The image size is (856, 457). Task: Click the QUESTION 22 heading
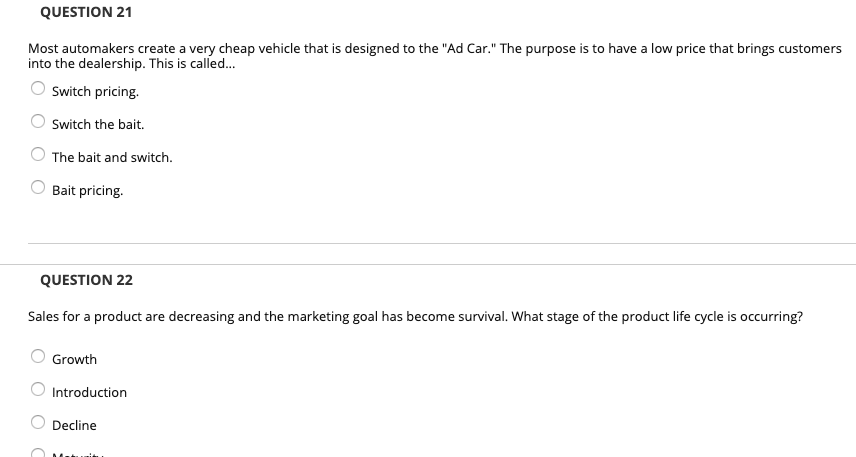(86, 280)
